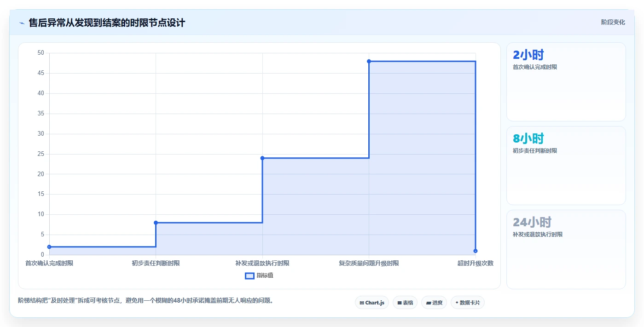Viewport: 644px width, 327px height.
Task: Click x-axis label 初步责任判断时限
Action: tap(156, 264)
